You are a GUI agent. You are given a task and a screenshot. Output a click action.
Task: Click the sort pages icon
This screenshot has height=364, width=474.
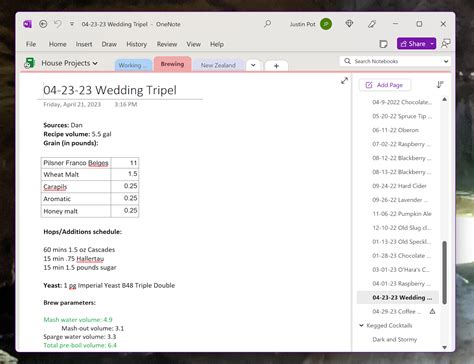click(440, 85)
